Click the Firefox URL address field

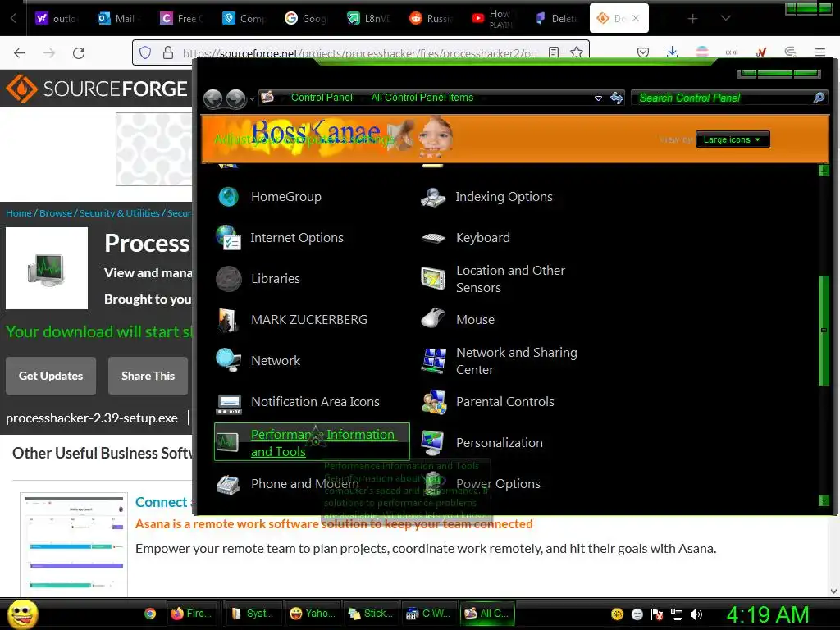coord(360,52)
